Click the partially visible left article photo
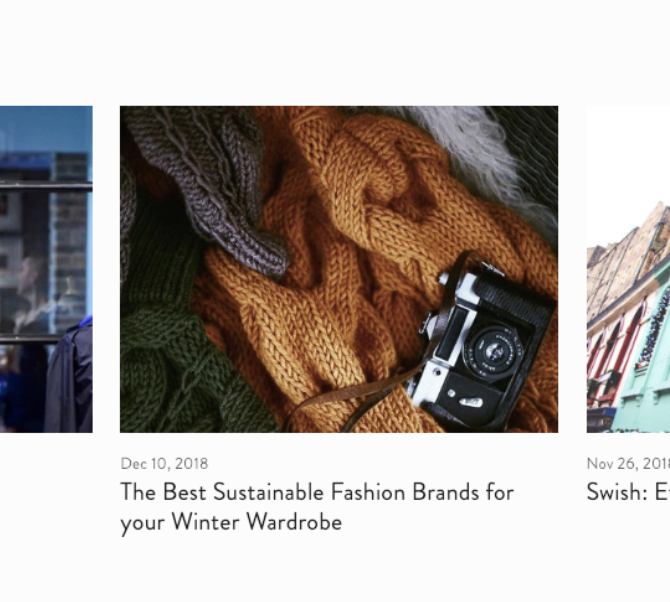670x602 pixels. pyautogui.click(x=46, y=269)
